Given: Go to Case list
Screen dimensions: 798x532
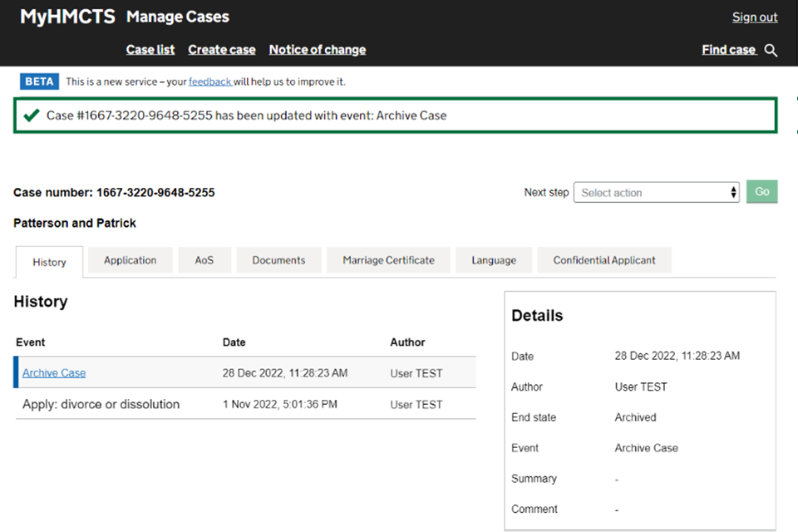Looking at the screenshot, I should [150, 50].
